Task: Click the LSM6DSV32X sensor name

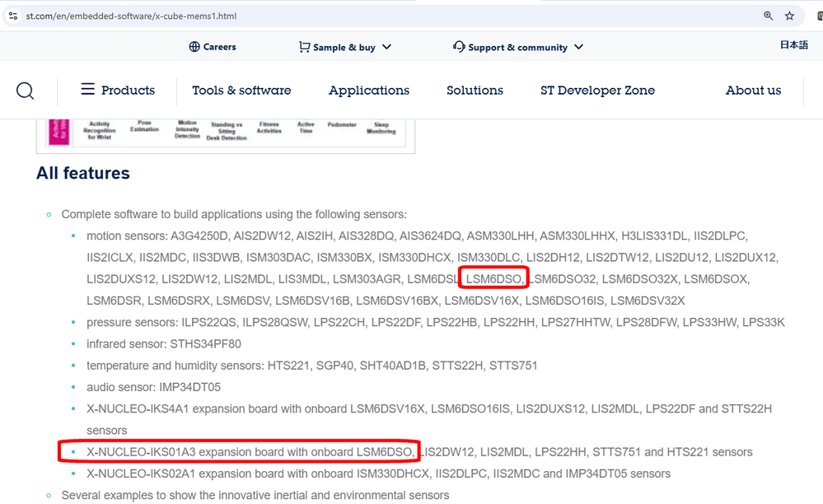Action: point(648,301)
